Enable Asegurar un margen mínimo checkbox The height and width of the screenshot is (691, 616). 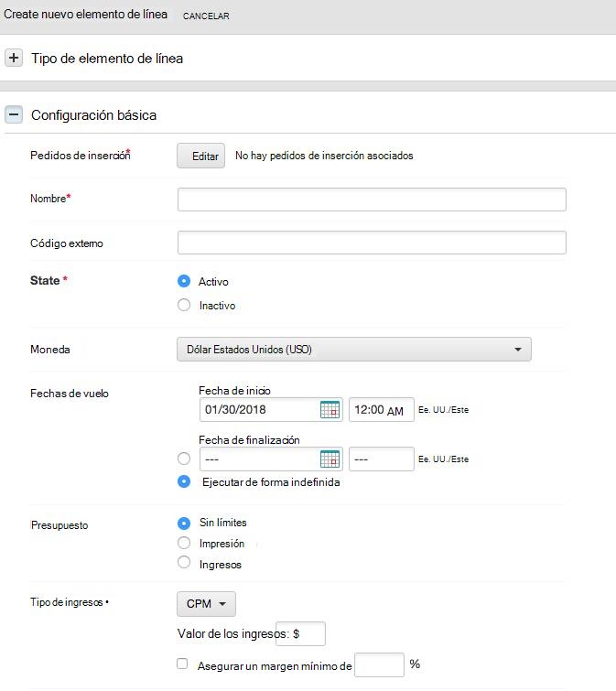point(182,664)
